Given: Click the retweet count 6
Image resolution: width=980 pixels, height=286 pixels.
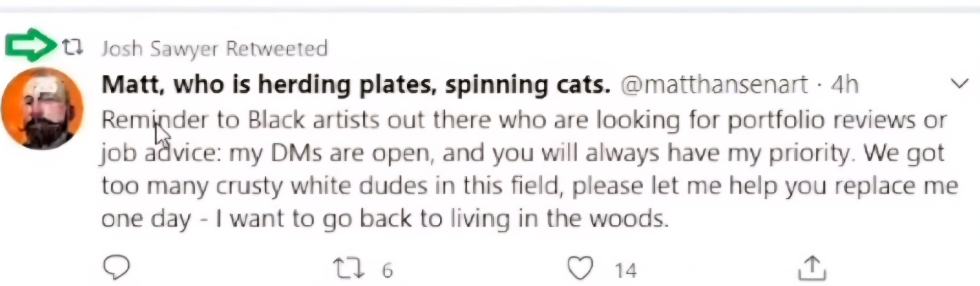Looking at the screenshot, I should click(388, 270).
